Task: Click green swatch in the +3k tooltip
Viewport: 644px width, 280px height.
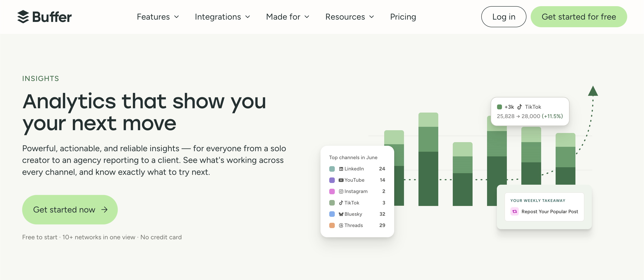Action: click(499, 107)
